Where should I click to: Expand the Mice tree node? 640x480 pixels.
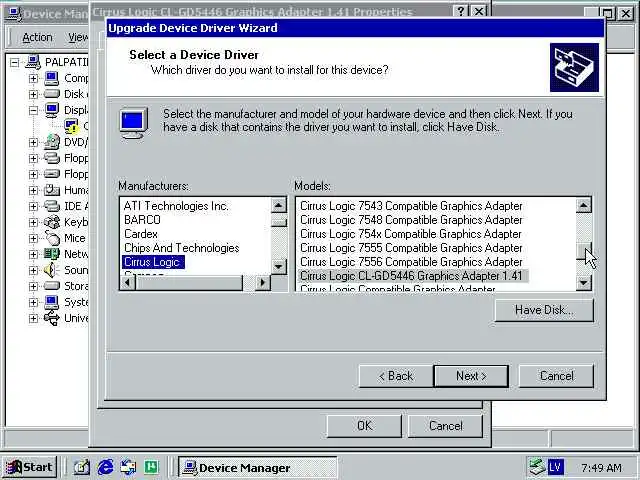(x=33, y=238)
